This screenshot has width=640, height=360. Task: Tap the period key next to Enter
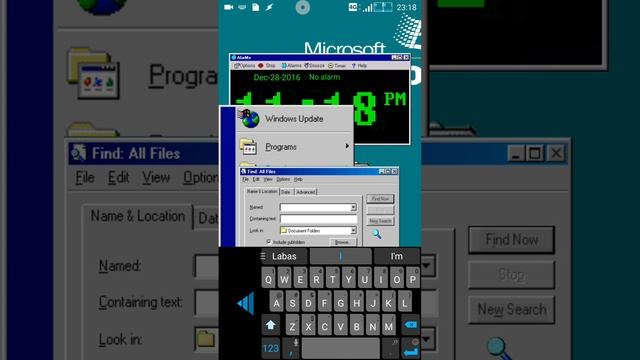tap(391, 349)
